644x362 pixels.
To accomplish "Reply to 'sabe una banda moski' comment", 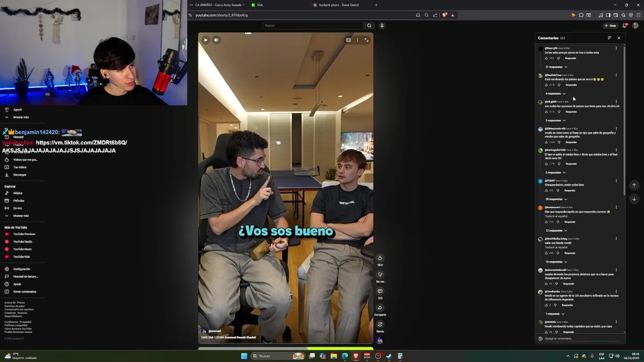I will [570, 253].
